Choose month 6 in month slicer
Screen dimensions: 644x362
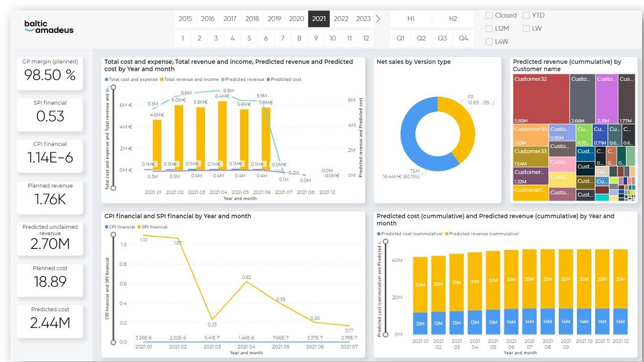[x=266, y=38]
